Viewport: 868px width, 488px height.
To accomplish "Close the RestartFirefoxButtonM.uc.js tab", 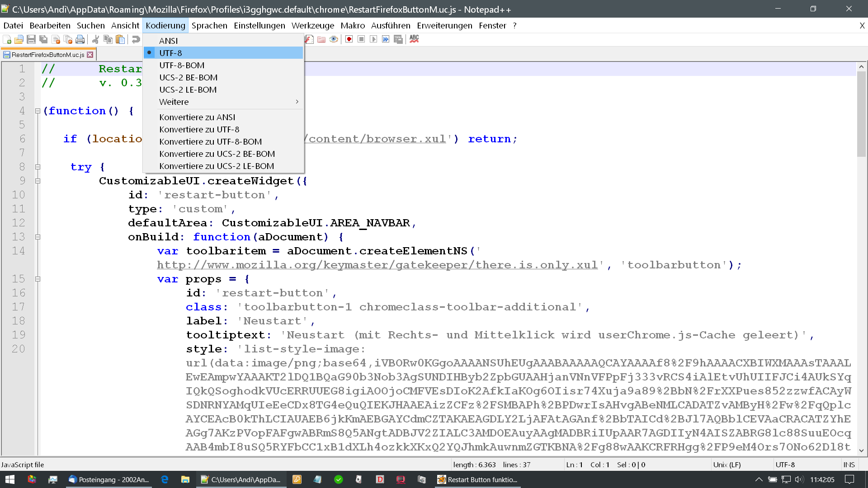I will pyautogui.click(x=90, y=55).
